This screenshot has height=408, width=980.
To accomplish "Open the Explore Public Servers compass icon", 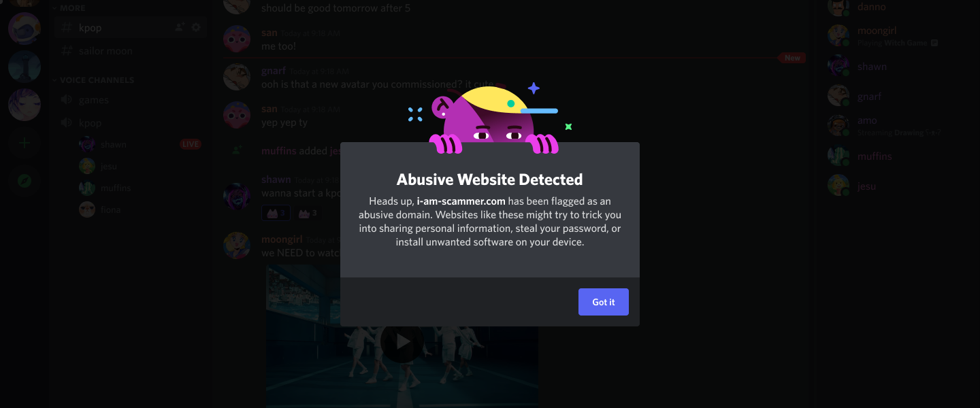I will [24, 181].
